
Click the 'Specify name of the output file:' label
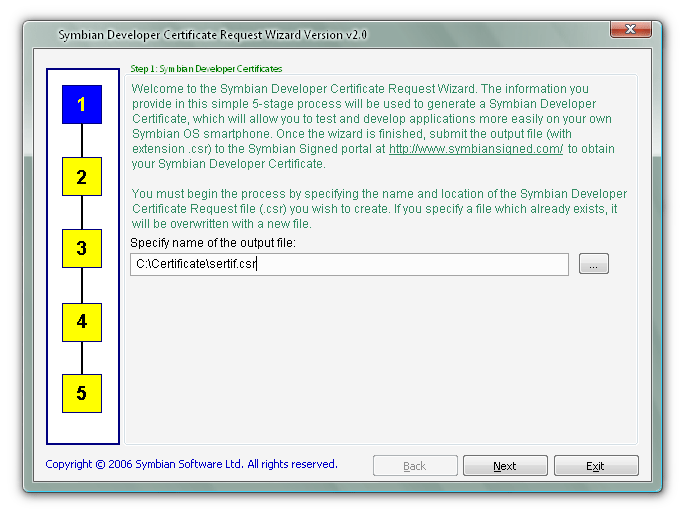pyautogui.click(x=213, y=243)
